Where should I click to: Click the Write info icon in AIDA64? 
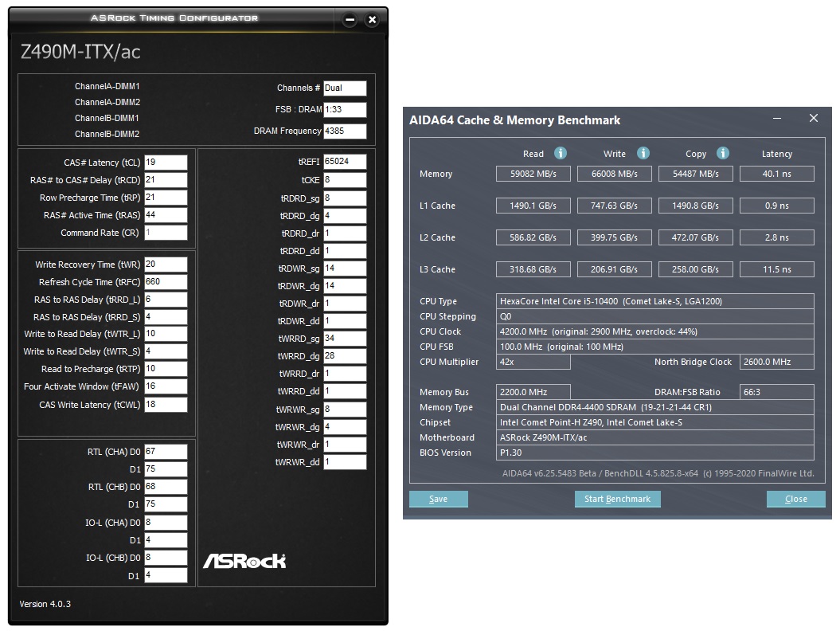tap(643, 153)
